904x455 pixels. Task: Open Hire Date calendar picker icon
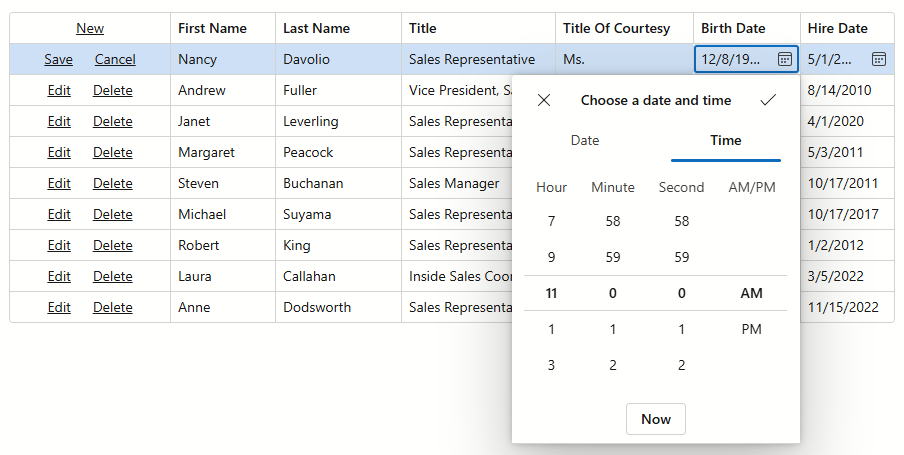click(x=879, y=59)
